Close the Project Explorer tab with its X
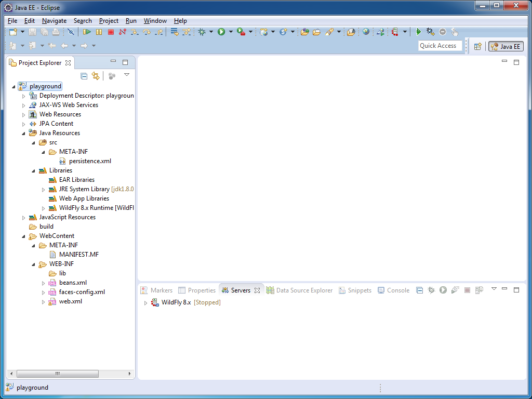The image size is (532, 399). 68,63
